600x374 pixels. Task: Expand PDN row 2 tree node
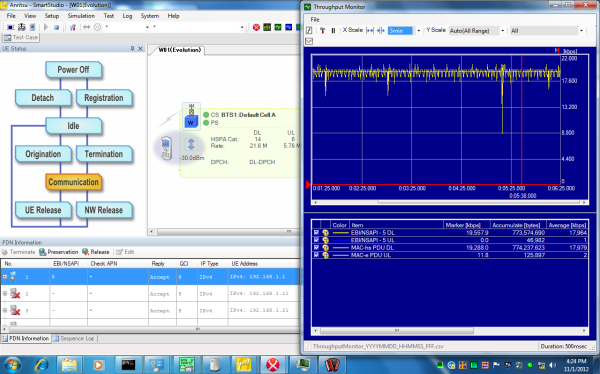(5, 294)
